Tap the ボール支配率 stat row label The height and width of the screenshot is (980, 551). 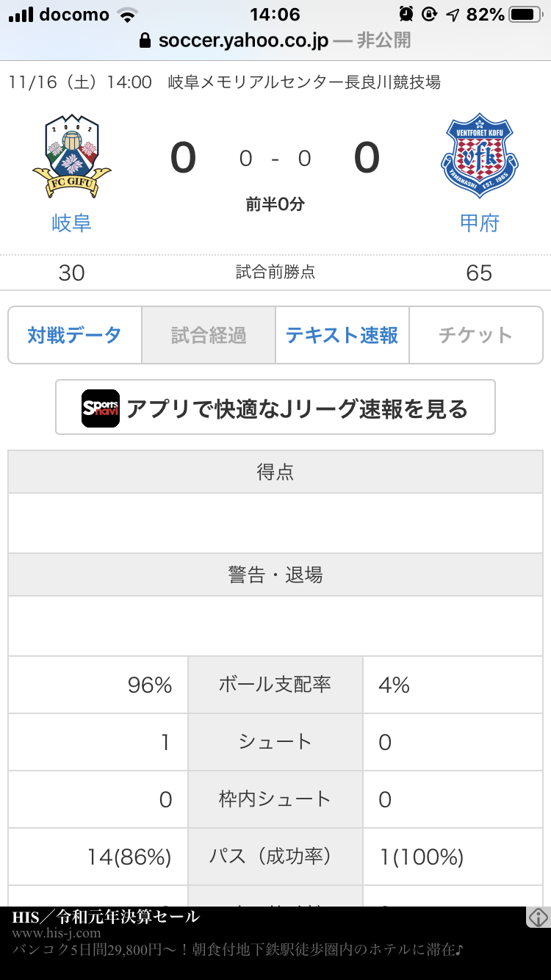coord(275,685)
